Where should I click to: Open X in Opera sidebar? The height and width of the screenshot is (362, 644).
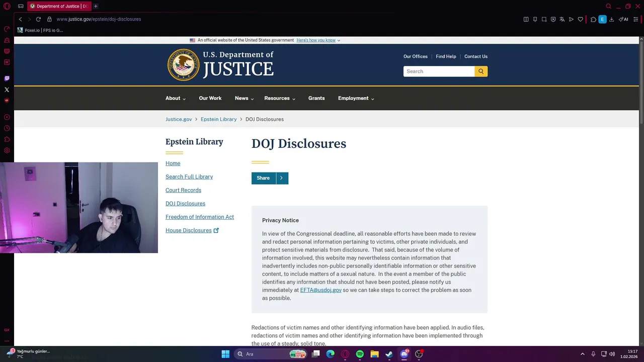(x=7, y=89)
